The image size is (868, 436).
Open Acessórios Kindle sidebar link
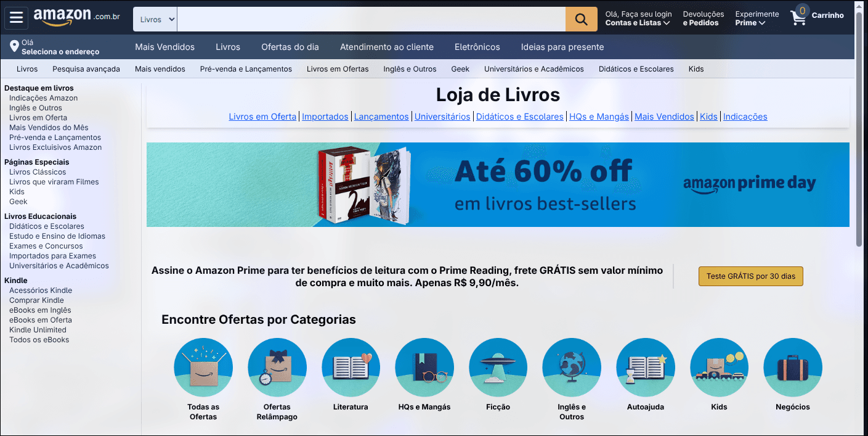[41, 290]
